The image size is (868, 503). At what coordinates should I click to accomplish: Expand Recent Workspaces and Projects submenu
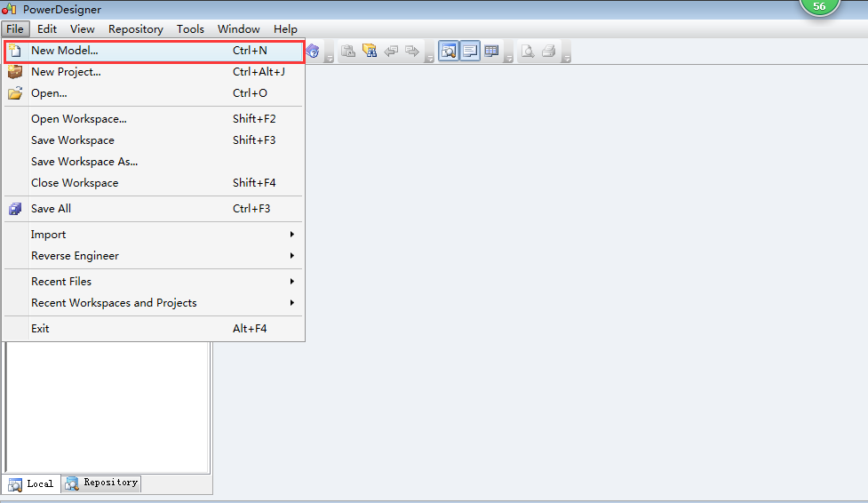click(155, 303)
